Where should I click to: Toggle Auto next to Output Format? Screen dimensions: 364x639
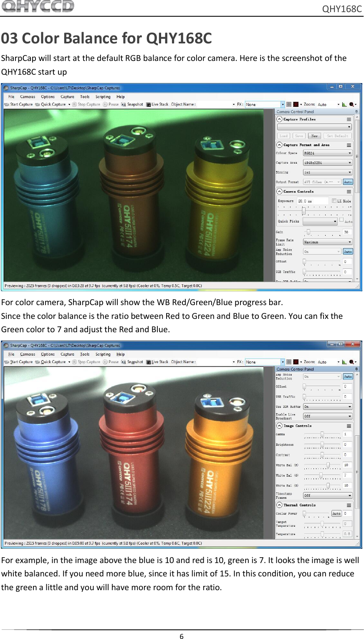click(x=348, y=182)
